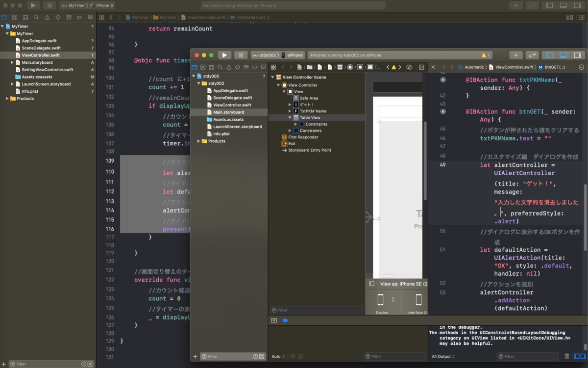Toggle the document outline beside View as

click(x=371, y=284)
